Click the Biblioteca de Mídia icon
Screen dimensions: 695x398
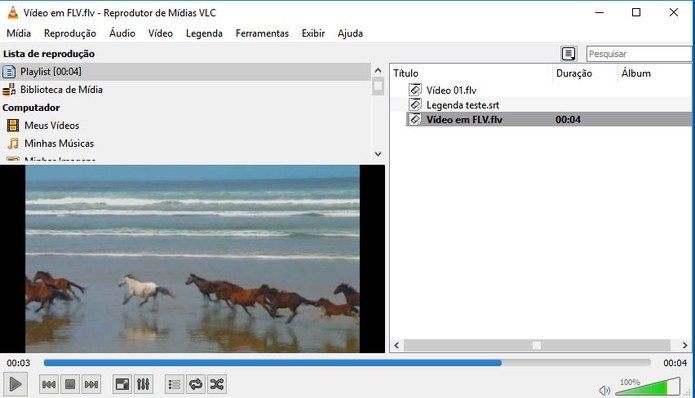tap(9, 90)
